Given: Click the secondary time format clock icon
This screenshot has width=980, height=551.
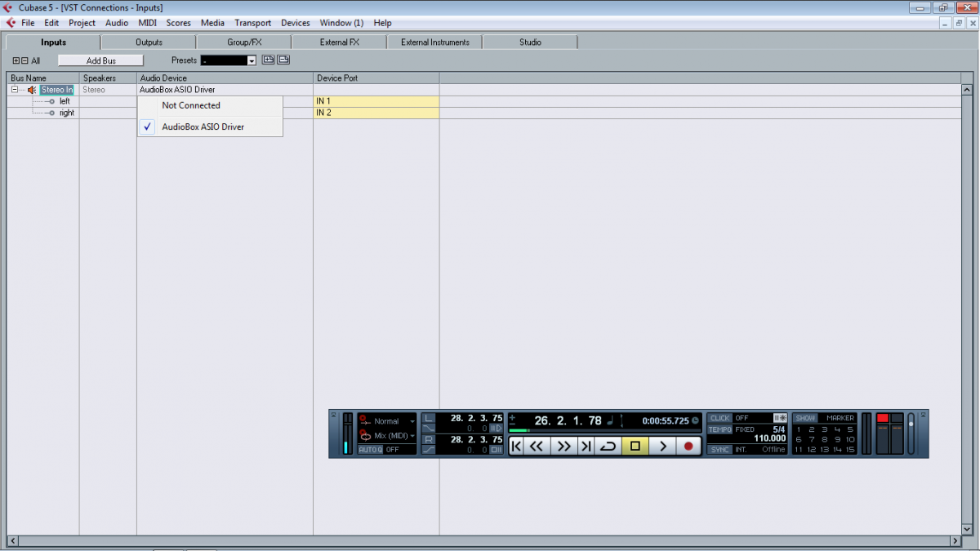Looking at the screenshot, I should 695,421.
